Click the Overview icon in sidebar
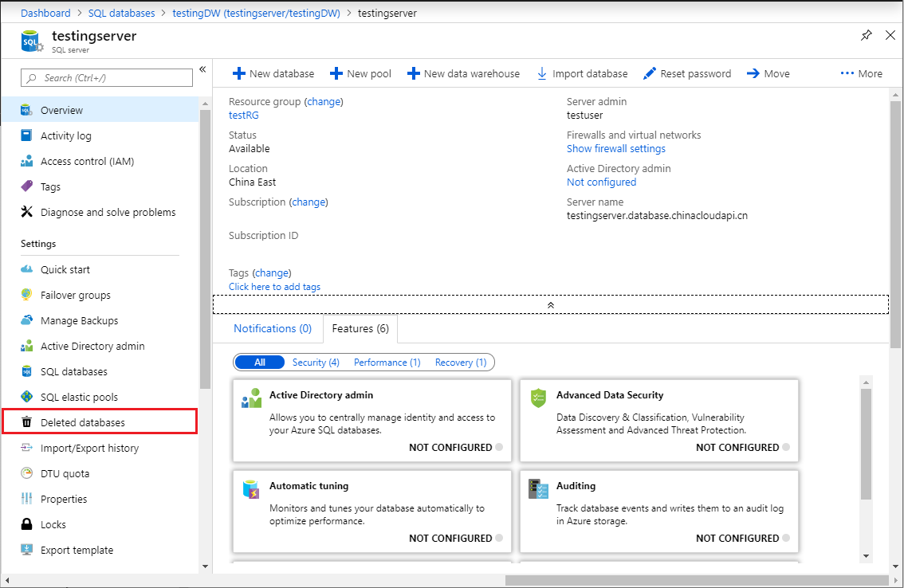 pos(26,110)
